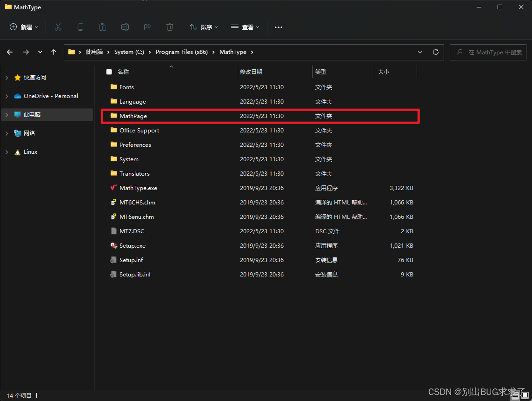
Task: Click the MT6enu.chm help file icon
Action: tap(113, 217)
